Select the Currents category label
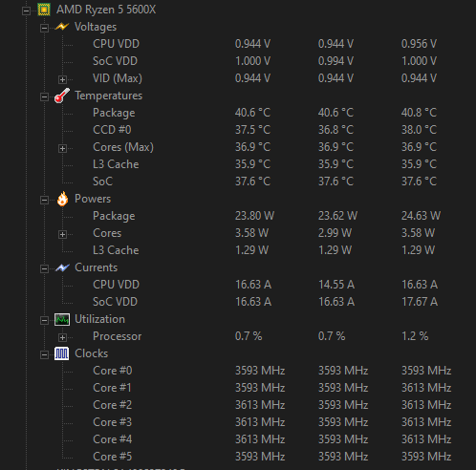This screenshot has height=470, width=476. point(96,267)
